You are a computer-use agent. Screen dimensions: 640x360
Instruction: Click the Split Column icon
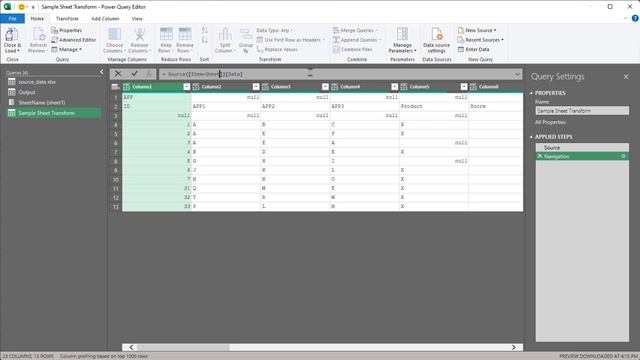pos(225,35)
